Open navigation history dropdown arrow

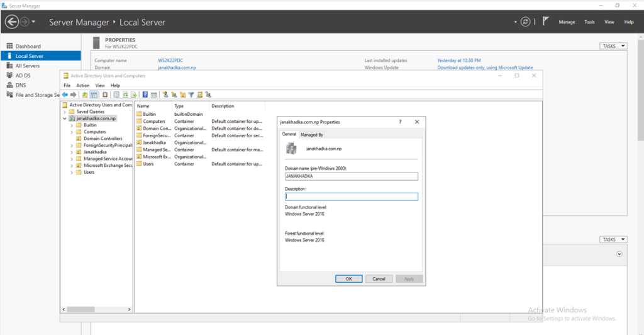[34, 22]
